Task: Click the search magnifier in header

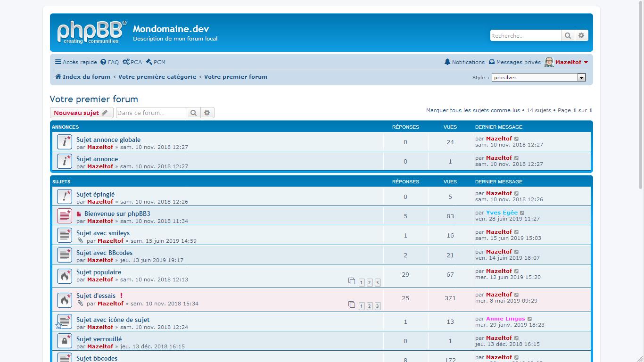Action: (x=568, y=35)
